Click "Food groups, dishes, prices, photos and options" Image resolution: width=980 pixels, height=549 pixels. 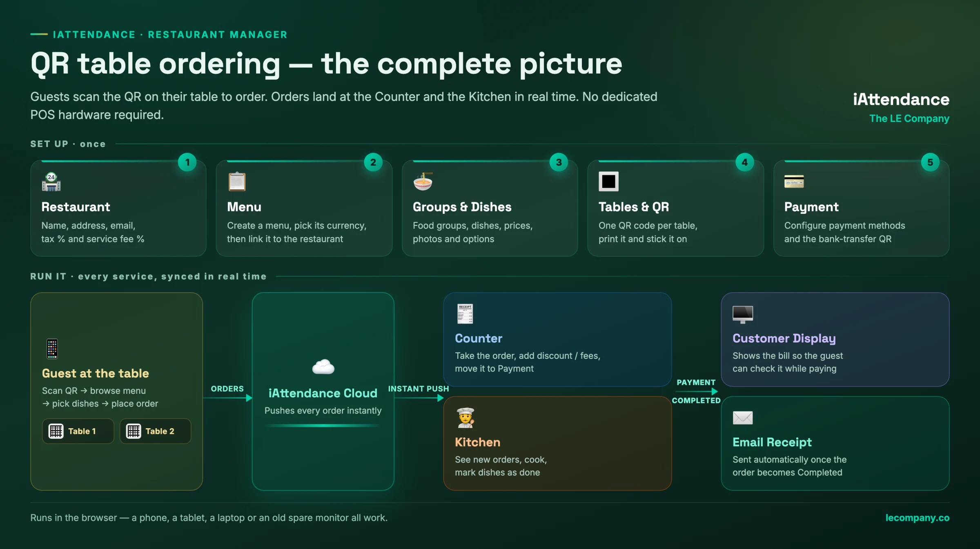coord(472,232)
